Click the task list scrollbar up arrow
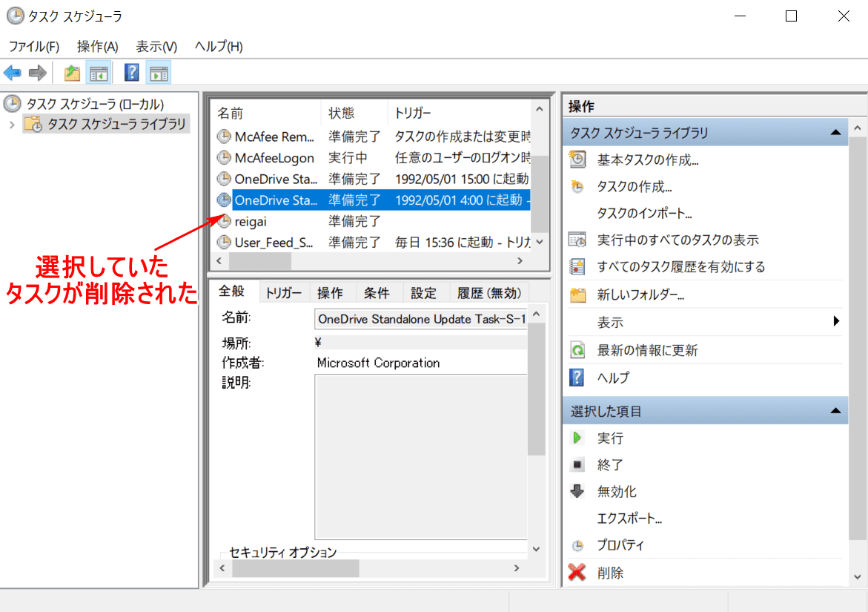 click(540, 110)
